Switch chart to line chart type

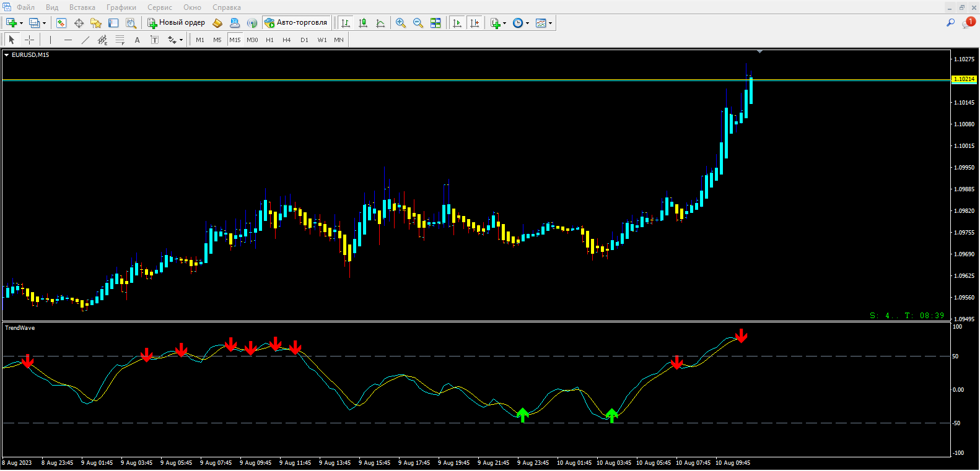[x=380, y=23]
